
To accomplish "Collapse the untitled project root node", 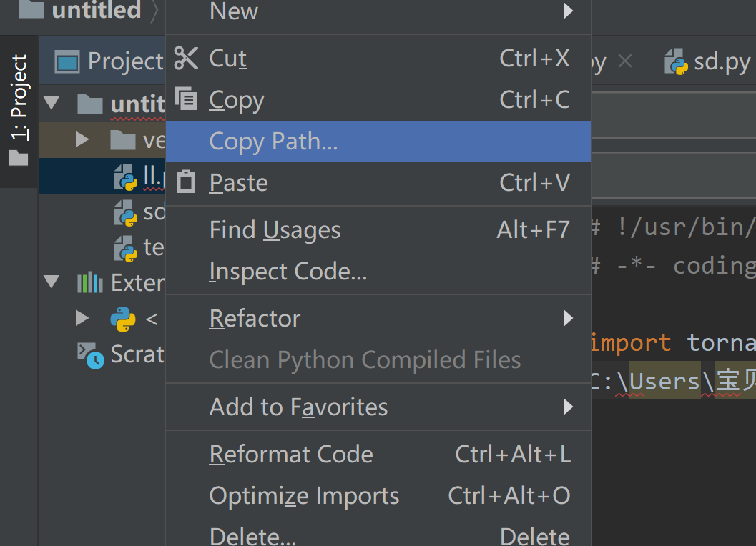I will pos(51,104).
